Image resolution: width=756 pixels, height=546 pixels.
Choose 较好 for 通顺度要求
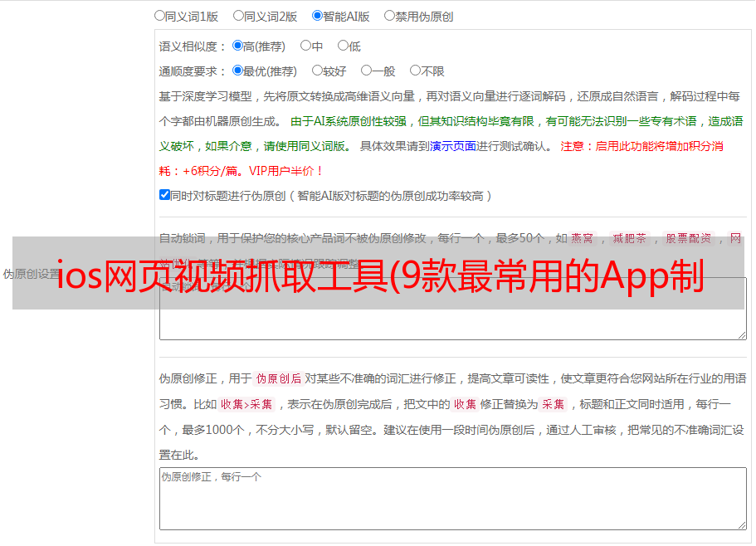click(317, 71)
